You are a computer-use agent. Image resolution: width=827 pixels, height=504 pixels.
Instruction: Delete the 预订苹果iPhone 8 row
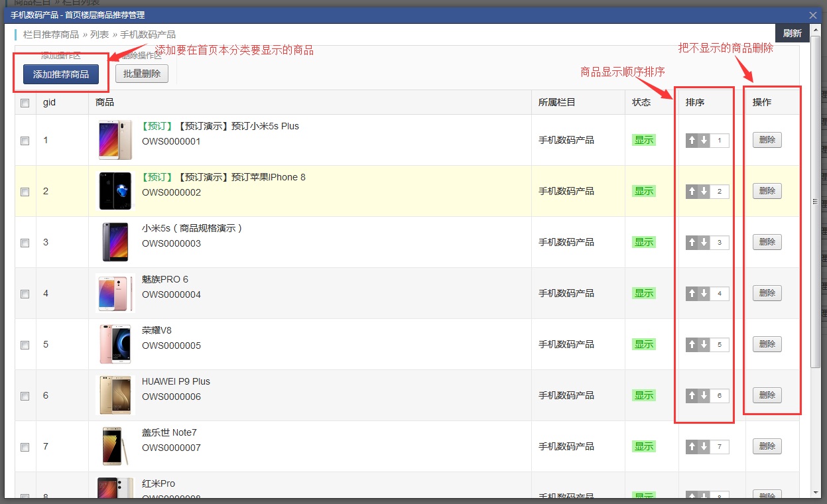click(x=767, y=192)
